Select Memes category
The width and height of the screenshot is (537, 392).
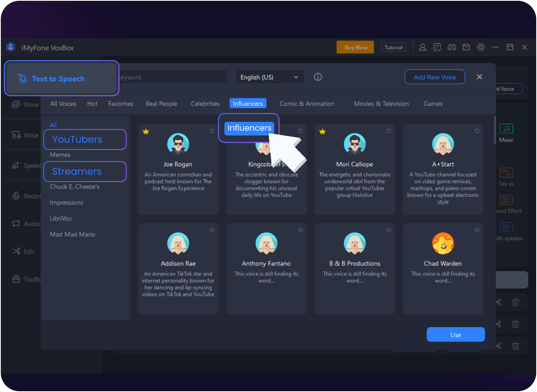[x=60, y=155]
